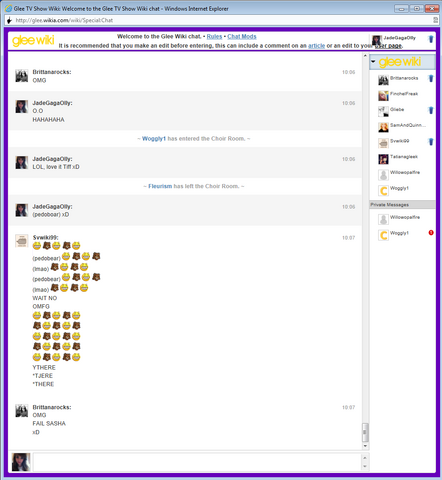Open the Rules link
This screenshot has width=442, height=480.
tap(214, 37)
